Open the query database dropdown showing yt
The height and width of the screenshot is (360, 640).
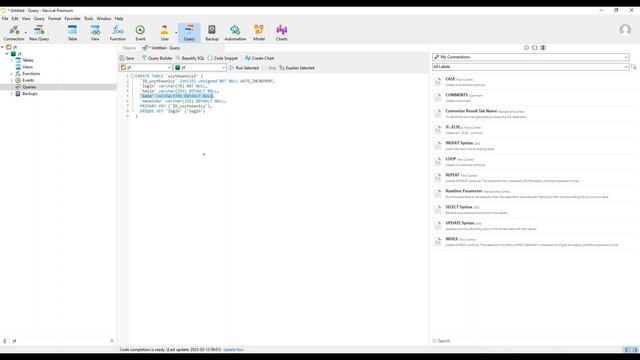200,68
